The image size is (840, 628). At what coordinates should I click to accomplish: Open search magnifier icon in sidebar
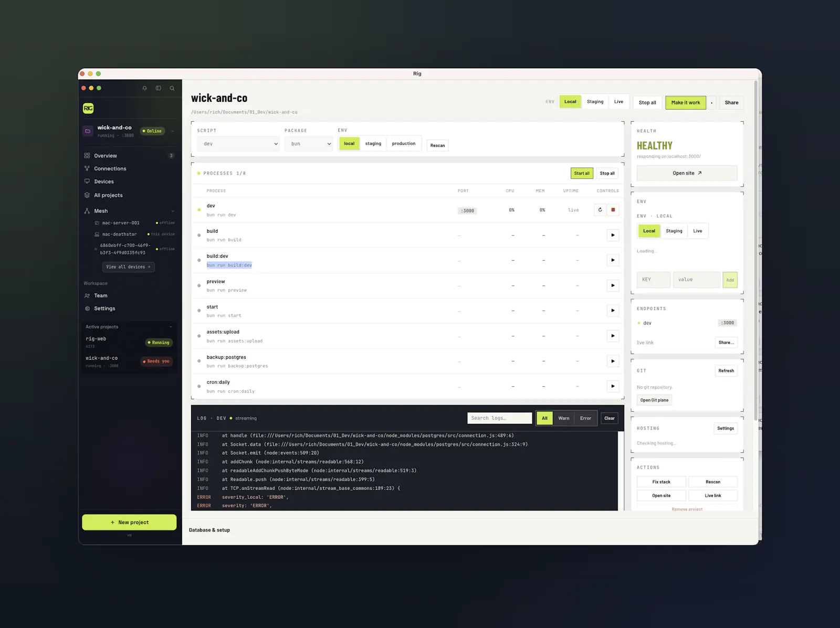pos(172,88)
